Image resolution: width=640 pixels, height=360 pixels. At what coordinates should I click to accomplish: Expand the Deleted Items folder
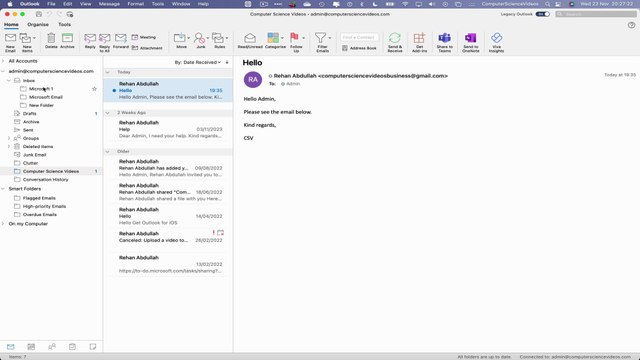(x=9, y=146)
